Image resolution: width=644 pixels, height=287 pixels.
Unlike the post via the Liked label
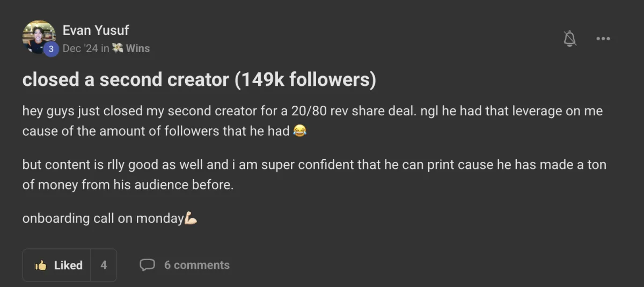(x=68, y=265)
